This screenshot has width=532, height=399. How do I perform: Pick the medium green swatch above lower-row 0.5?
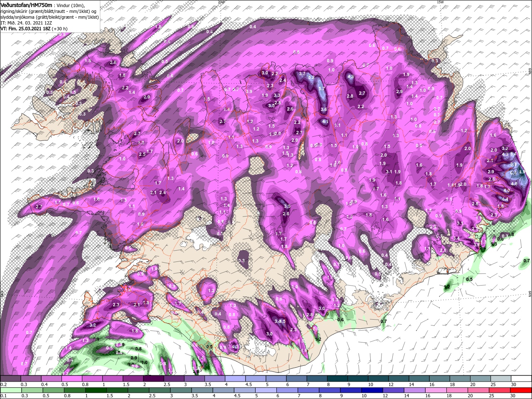coord(53,390)
